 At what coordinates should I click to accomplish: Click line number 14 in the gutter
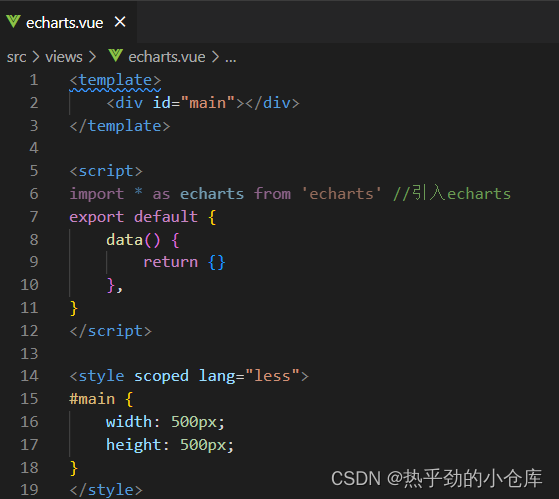click(29, 376)
